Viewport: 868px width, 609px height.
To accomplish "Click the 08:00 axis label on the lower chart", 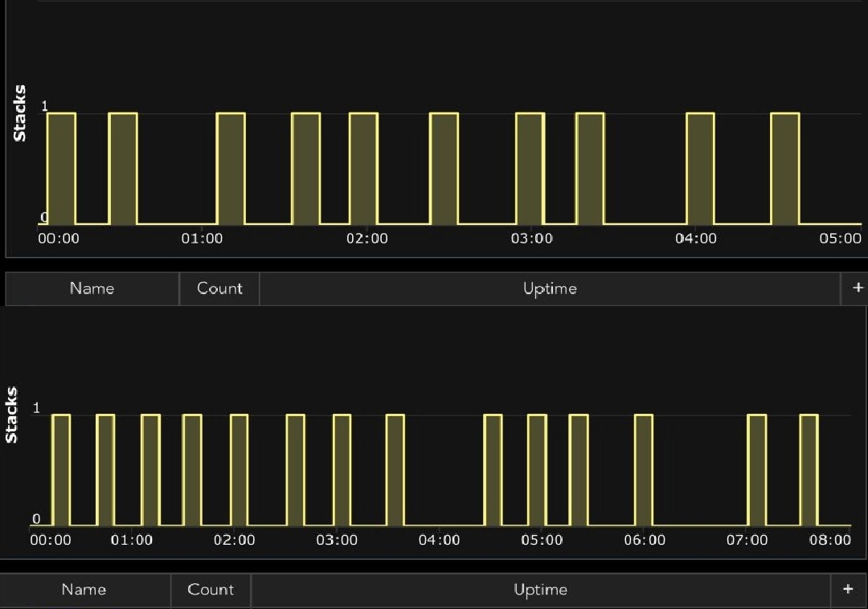I will pyautogui.click(x=829, y=540).
